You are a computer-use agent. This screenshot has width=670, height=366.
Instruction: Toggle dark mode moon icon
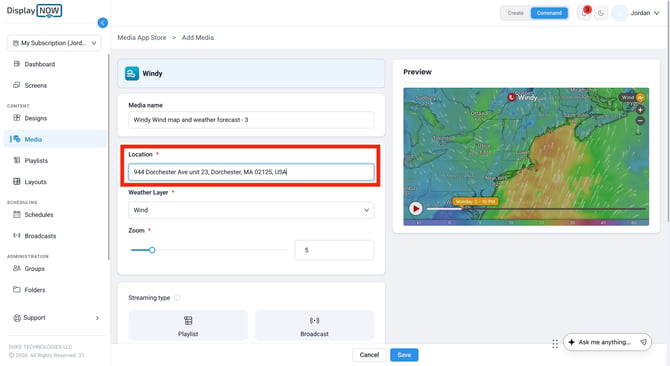tap(601, 13)
